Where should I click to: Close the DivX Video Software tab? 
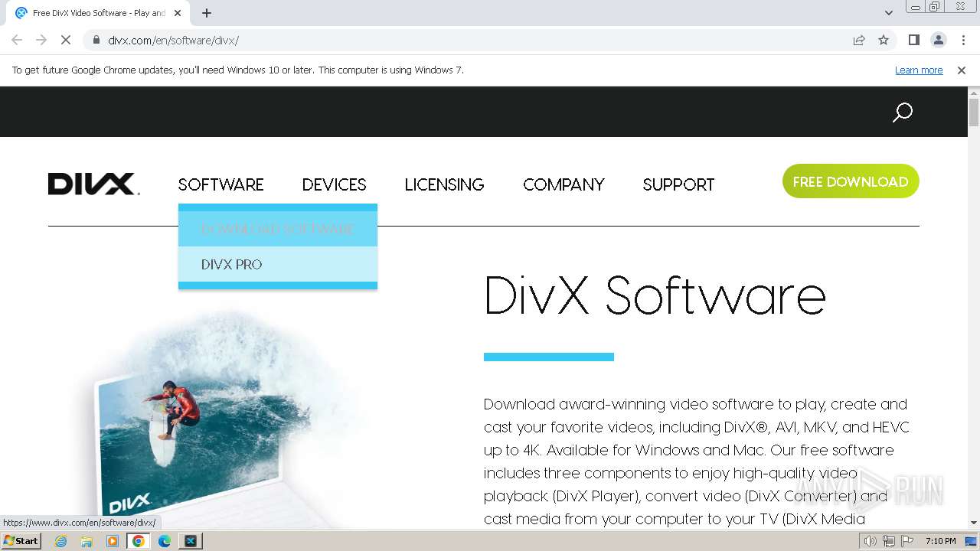coord(178,13)
